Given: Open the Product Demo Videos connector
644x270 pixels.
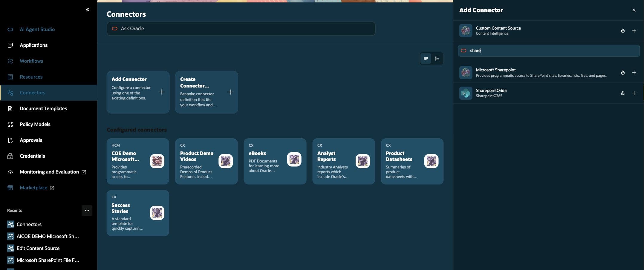Looking at the screenshot, I should point(206,161).
